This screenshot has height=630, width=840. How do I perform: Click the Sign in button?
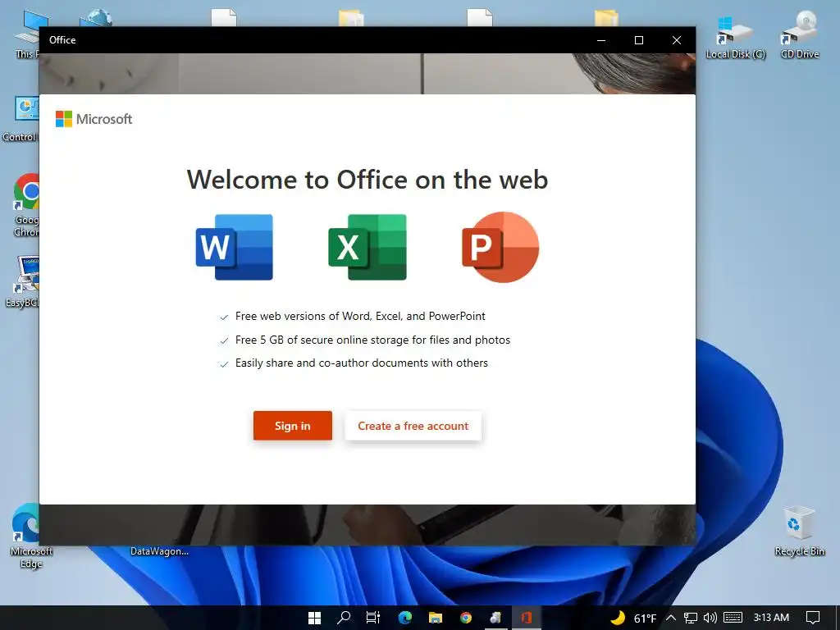coord(293,426)
